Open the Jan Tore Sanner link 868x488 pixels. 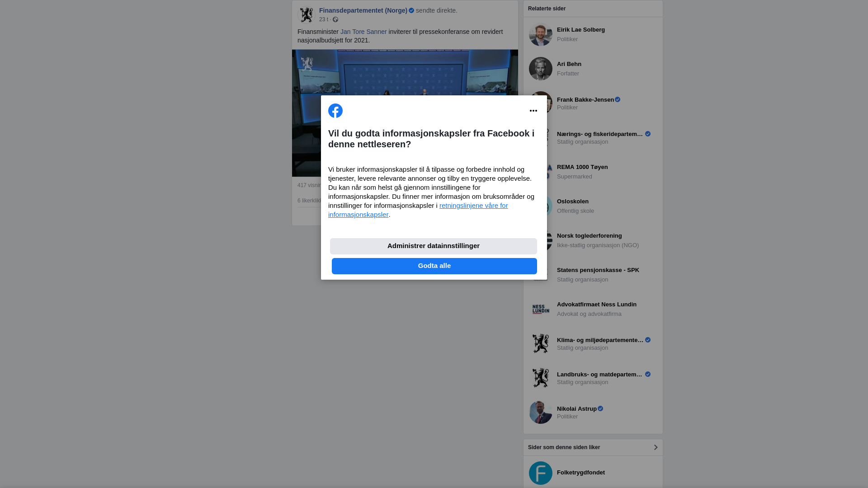pyautogui.click(x=363, y=32)
